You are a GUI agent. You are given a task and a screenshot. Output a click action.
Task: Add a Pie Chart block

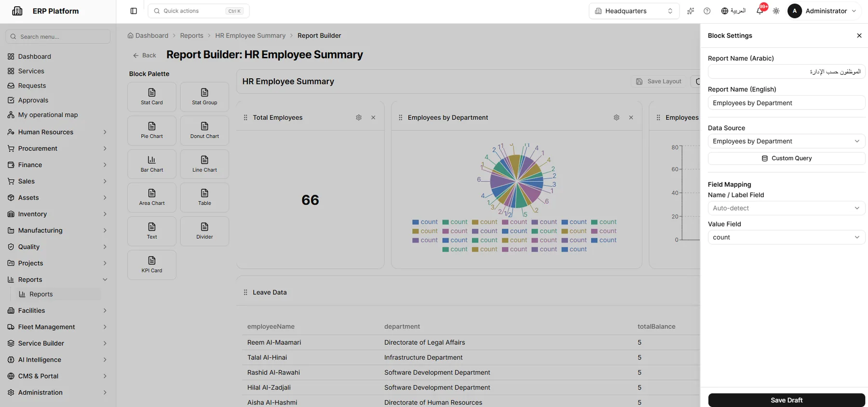[152, 130]
